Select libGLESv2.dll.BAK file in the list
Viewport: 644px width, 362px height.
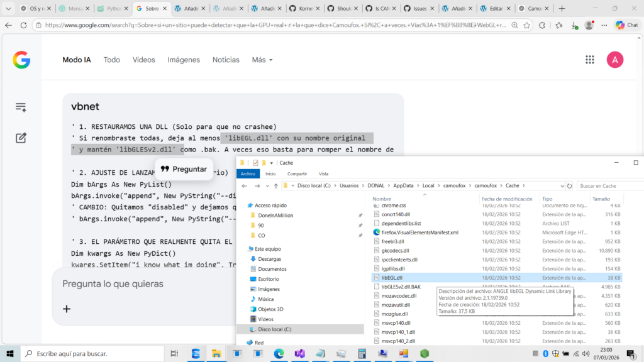point(401,287)
